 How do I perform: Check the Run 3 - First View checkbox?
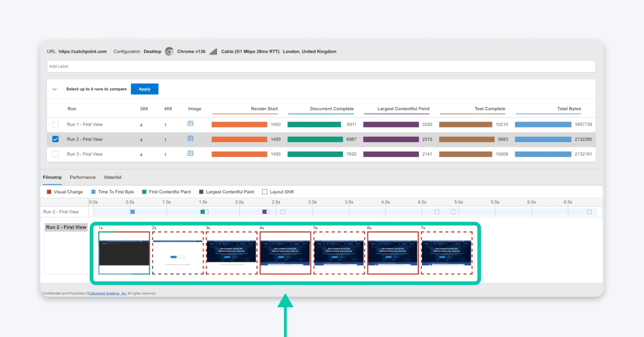click(x=56, y=154)
